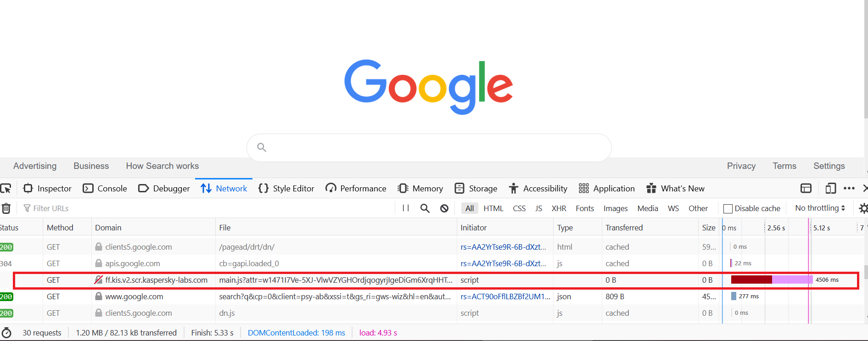Filter requests by CSS

point(519,208)
